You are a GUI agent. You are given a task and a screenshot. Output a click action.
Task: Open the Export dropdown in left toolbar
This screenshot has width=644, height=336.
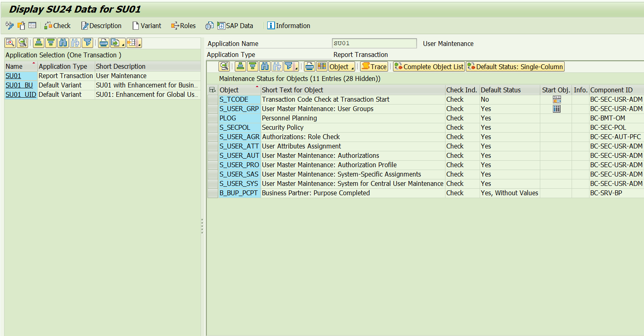coord(118,43)
